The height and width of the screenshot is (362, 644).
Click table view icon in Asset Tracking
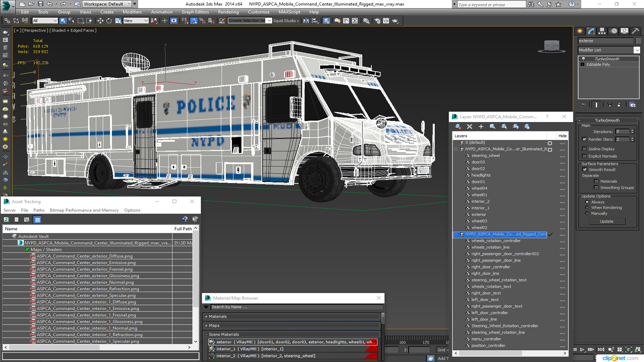click(x=38, y=220)
